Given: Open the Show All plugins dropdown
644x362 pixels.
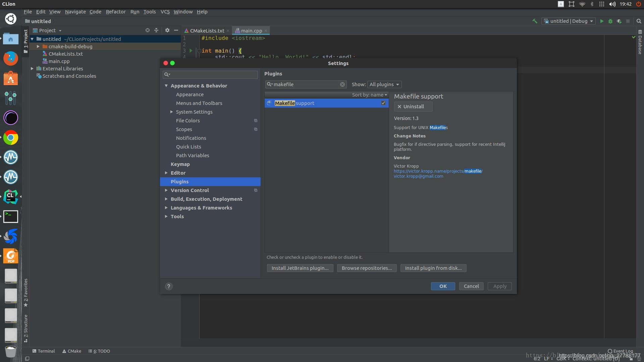Looking at the screenshot, I should tap(384, 84).
